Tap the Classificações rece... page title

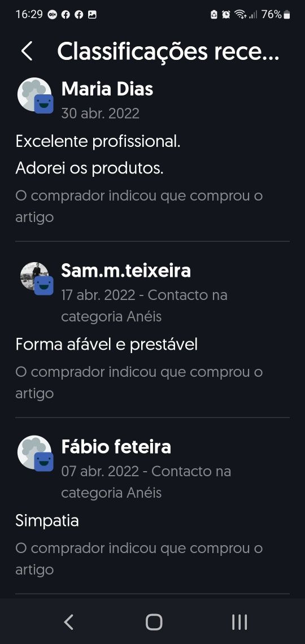coord(168,52)
